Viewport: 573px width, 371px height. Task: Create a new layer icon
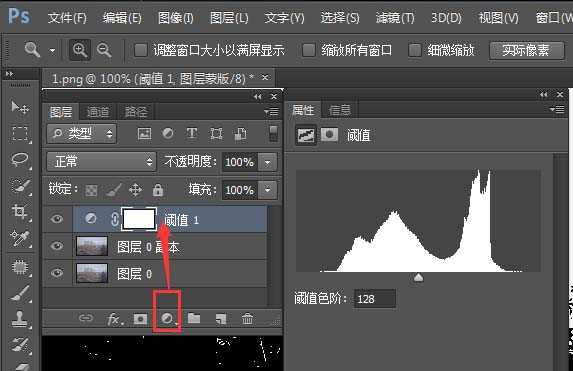click(221, 319)
